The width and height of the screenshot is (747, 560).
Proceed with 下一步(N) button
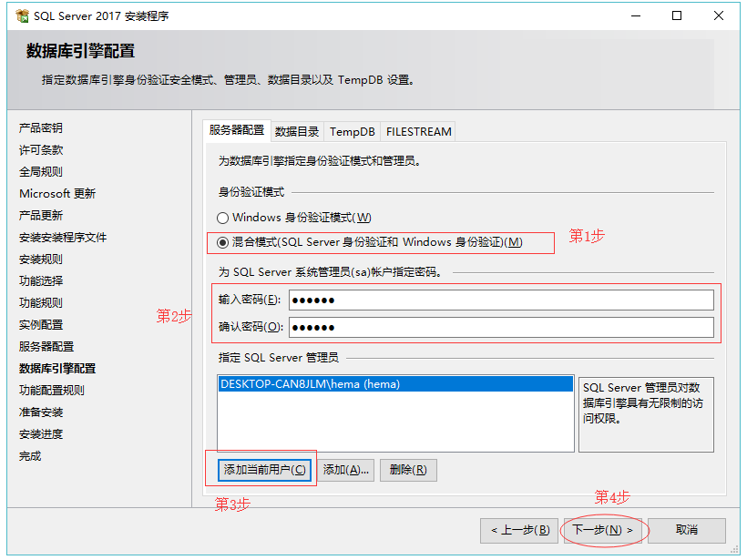603,531
